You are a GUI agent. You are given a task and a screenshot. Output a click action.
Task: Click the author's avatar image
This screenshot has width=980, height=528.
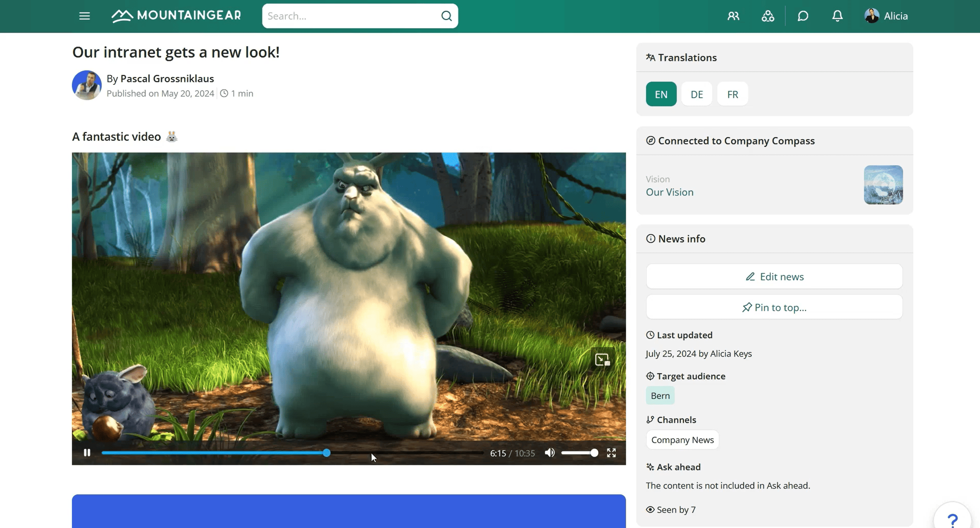tap(87, 85)
